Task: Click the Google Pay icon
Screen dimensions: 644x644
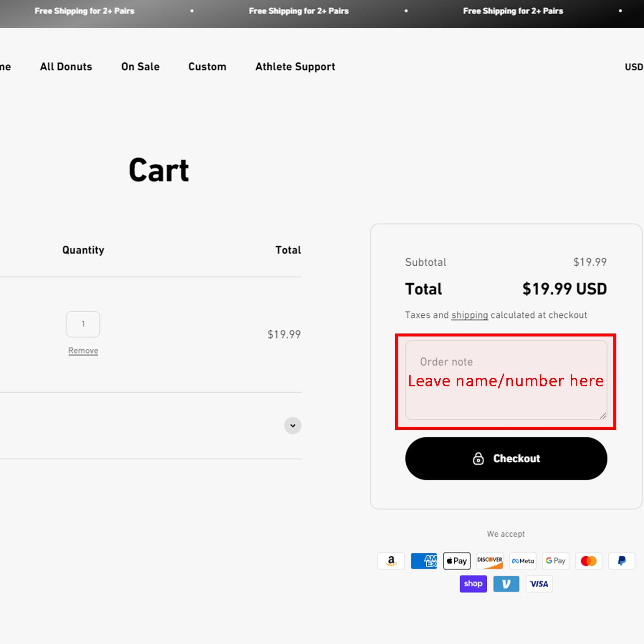Action: click(555, 561)
